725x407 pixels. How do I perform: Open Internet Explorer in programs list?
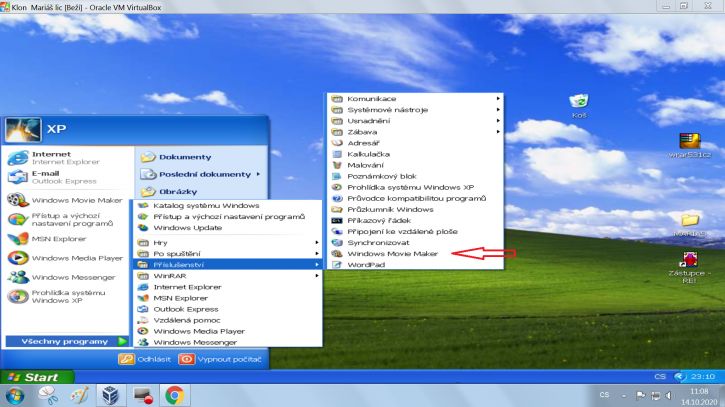227,287
